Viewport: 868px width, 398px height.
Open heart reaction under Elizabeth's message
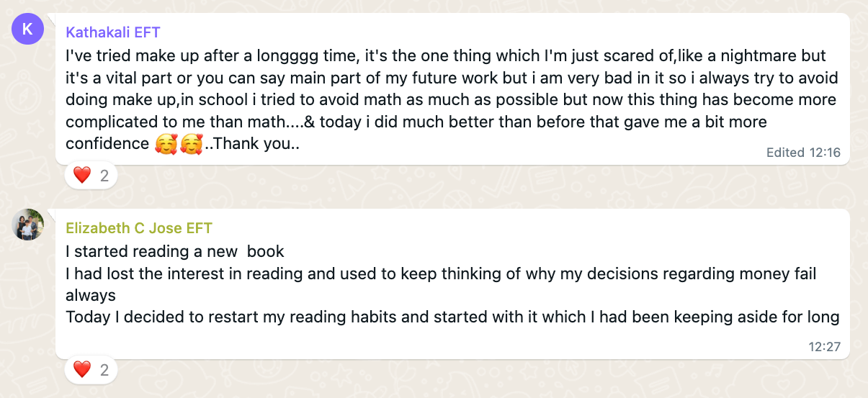(x=91, y=370)
